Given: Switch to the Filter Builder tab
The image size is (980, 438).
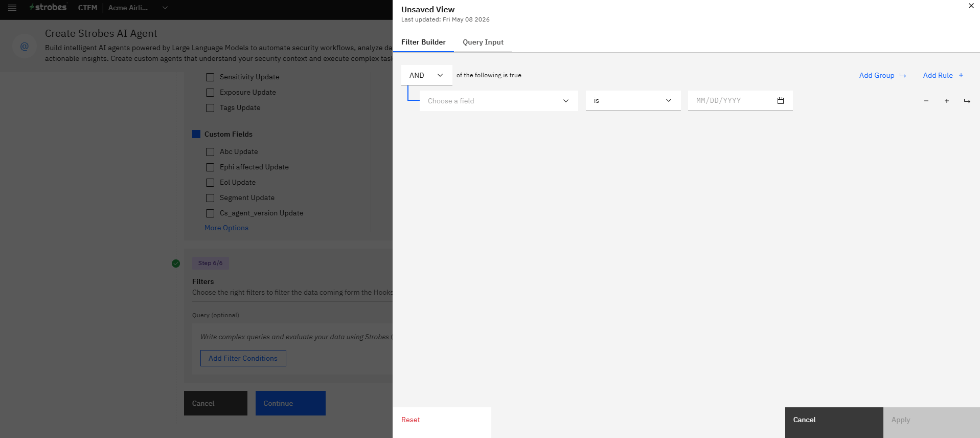Looking at the screenshot, I should click(x=423, y=42).
